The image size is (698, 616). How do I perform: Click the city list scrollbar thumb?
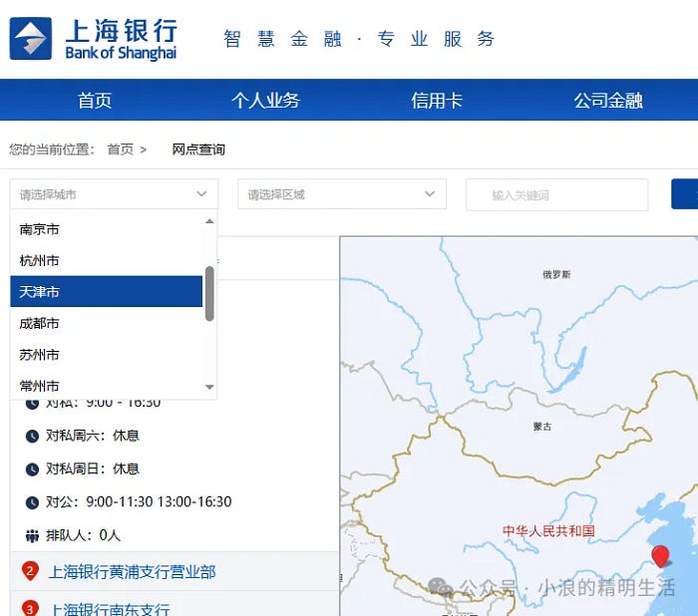209,294
